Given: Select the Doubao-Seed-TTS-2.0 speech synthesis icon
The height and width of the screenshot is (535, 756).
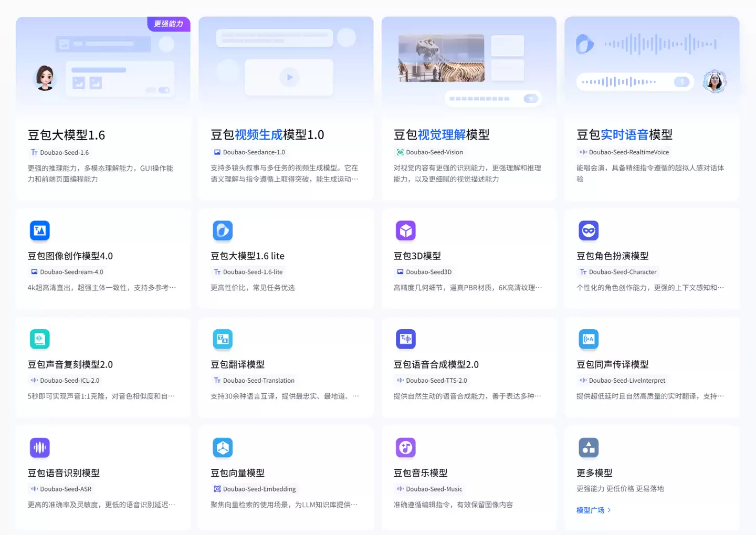Looking at the screenshot, I should [406, 339].
